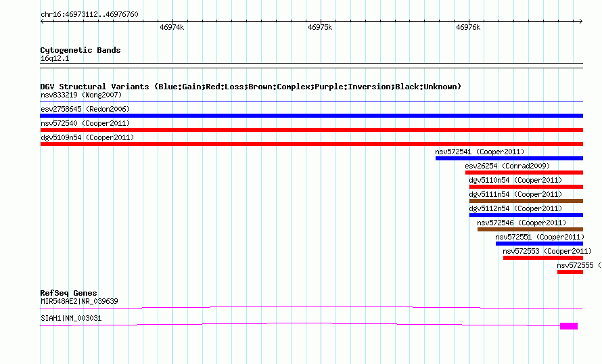Click the MIR548AE2 magenta intron line

tap(311, 307)
